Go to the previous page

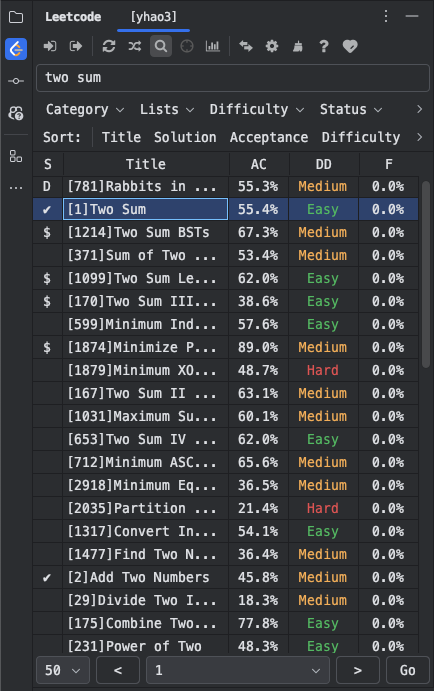(118, 670)
